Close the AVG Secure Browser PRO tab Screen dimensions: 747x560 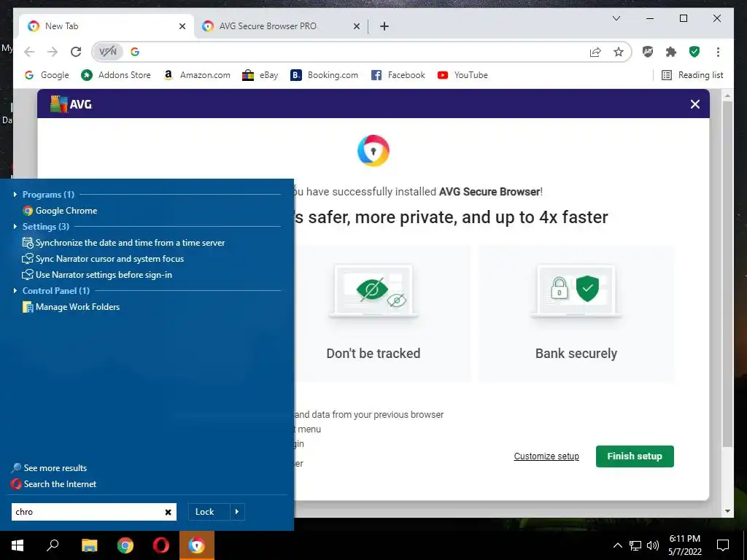pyautogui.click(x=356, y=26)
